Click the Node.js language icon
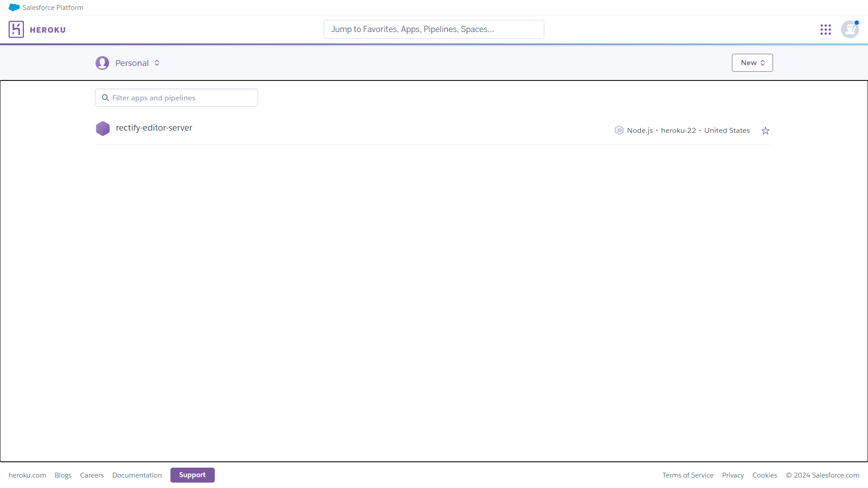This screenshot has height=488, width=868. (619, 131)
